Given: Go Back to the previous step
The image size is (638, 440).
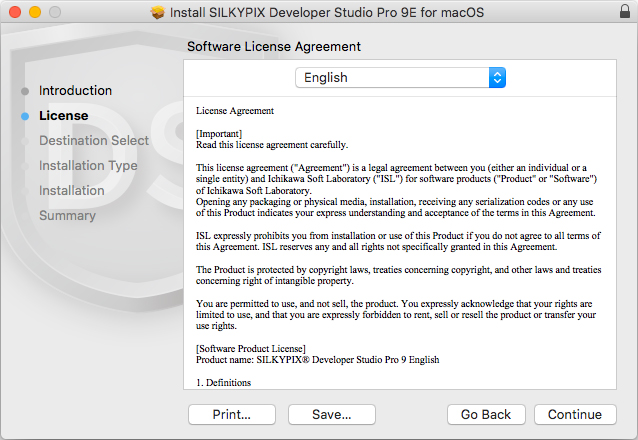Looking at the screenshot, I should pos(486,414).
